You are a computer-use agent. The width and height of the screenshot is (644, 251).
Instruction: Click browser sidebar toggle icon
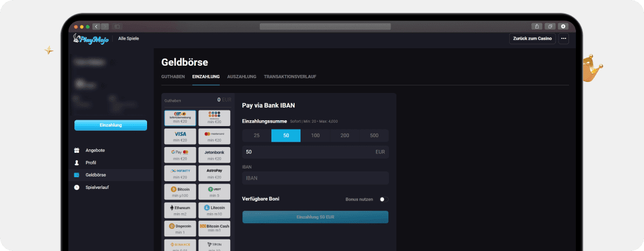(x=117, y=26)
